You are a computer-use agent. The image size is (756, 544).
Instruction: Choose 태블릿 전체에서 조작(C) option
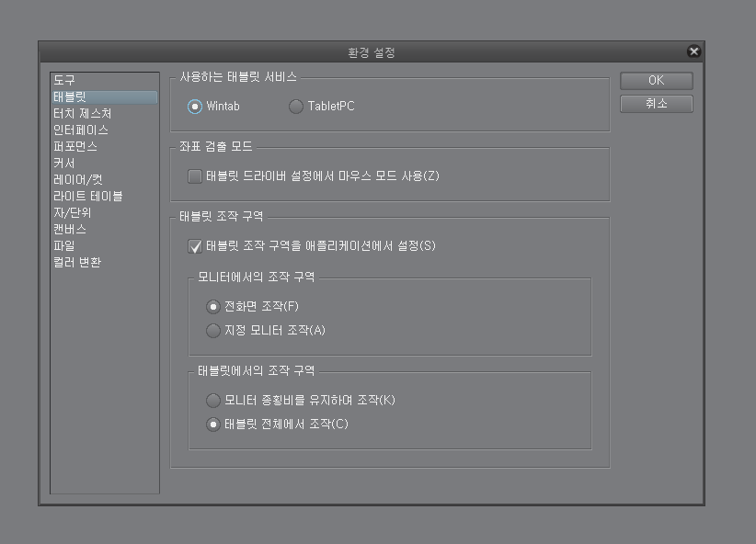(x=213, y=424)
